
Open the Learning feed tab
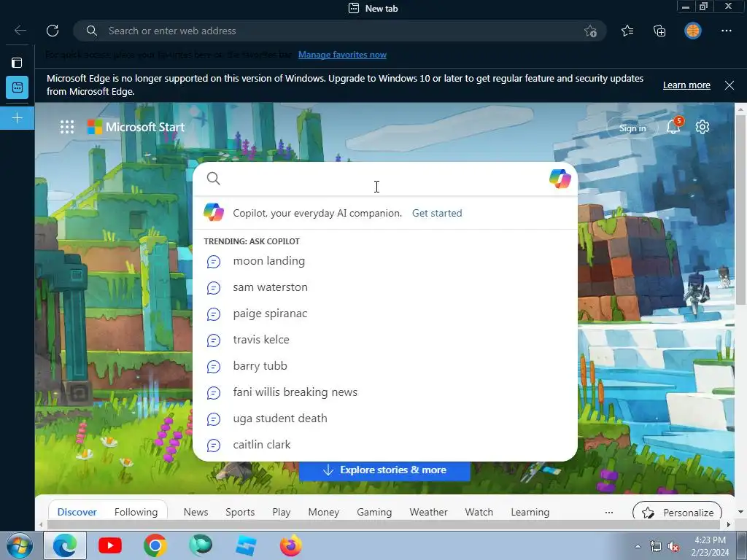pos(530,512)
